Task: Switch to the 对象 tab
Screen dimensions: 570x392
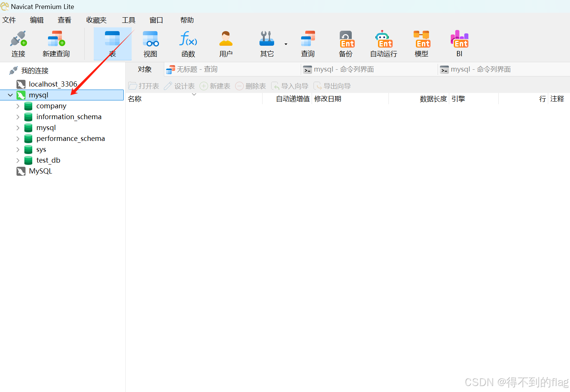Action: [145, 69]
